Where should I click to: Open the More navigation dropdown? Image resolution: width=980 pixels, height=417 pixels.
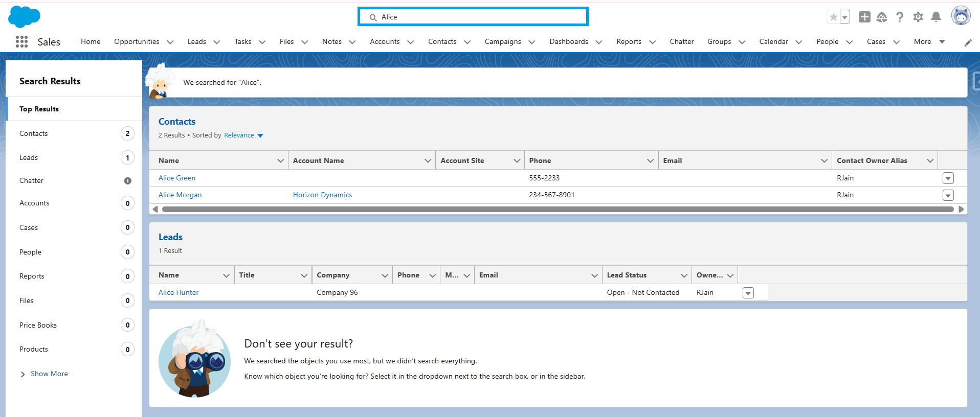point(929,42)
